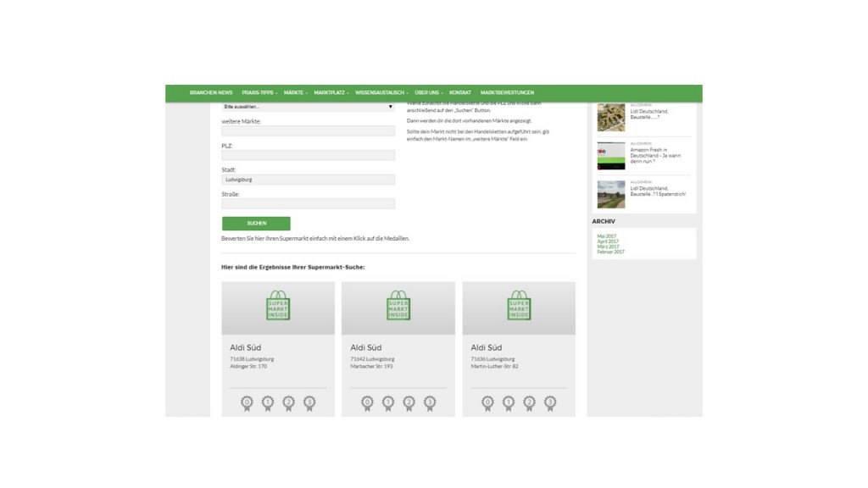Expand the Marktplatz navigation menu
The height and width of the screenshot is (488, 868).
(331, 92)
